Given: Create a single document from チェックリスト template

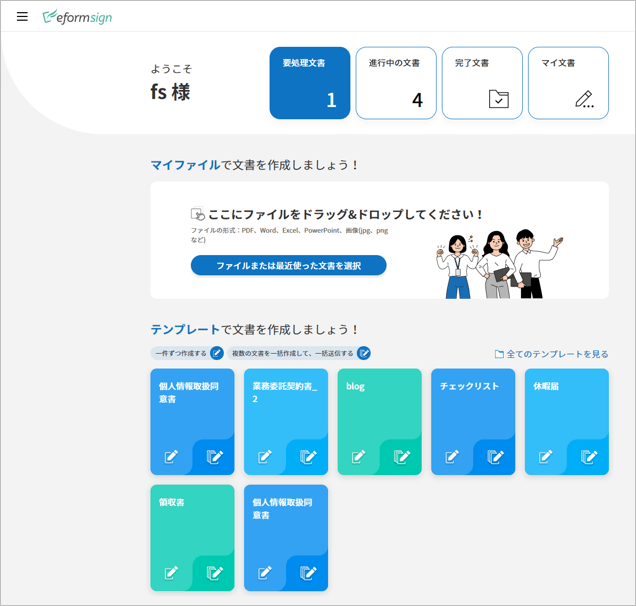Looking at the screenshot, I should point(452,457).
